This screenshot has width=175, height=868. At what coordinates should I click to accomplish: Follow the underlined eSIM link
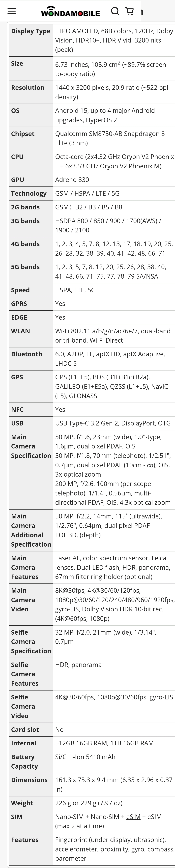tap(133, 817)
